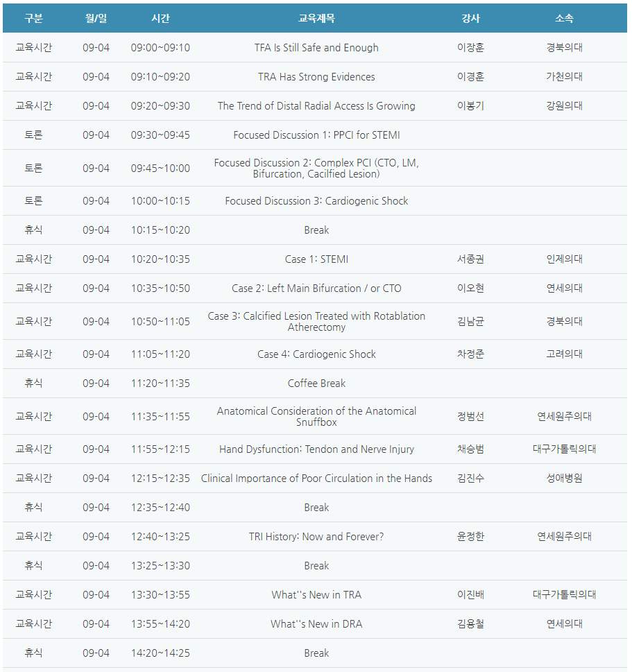Click lecturer name 이진배
Viewport: 632px width, 672px height.
pos(470,595)
